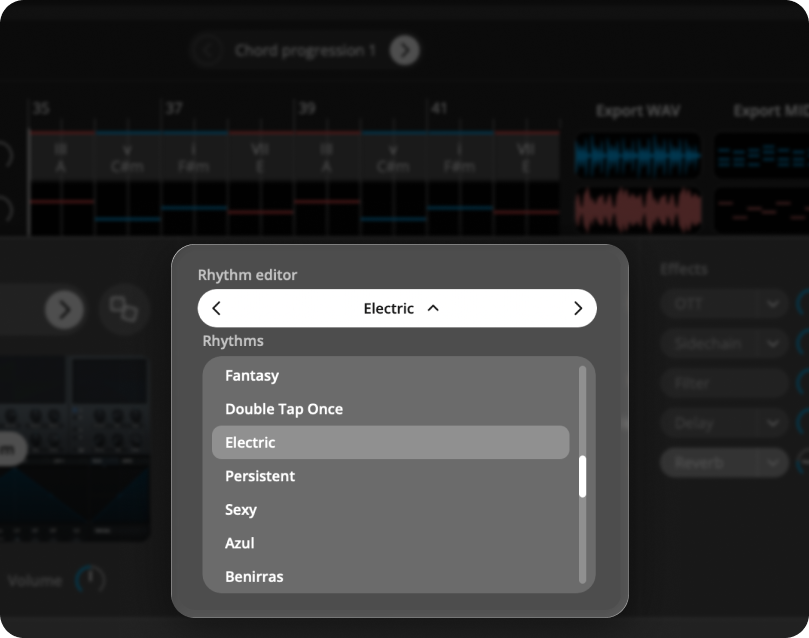Image resolution: width=809 pixels, height=638 pixels.
Task: Choose the highlighted Electric rhythm
Action: (x=391, y=443)
